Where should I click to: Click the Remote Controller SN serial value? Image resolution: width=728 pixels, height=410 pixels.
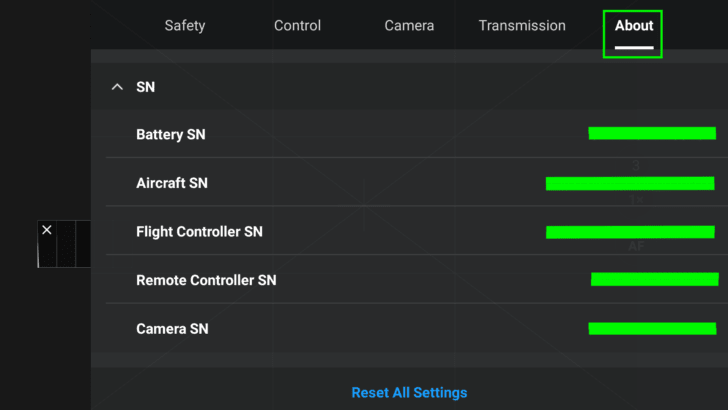point(655,279)
